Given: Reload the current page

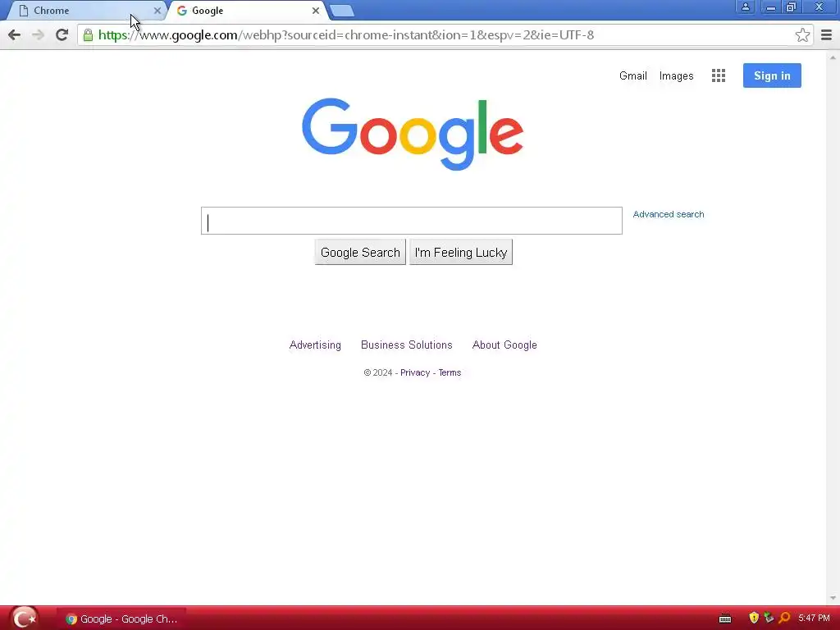Looking at the screenshot, I should [62, 35].
